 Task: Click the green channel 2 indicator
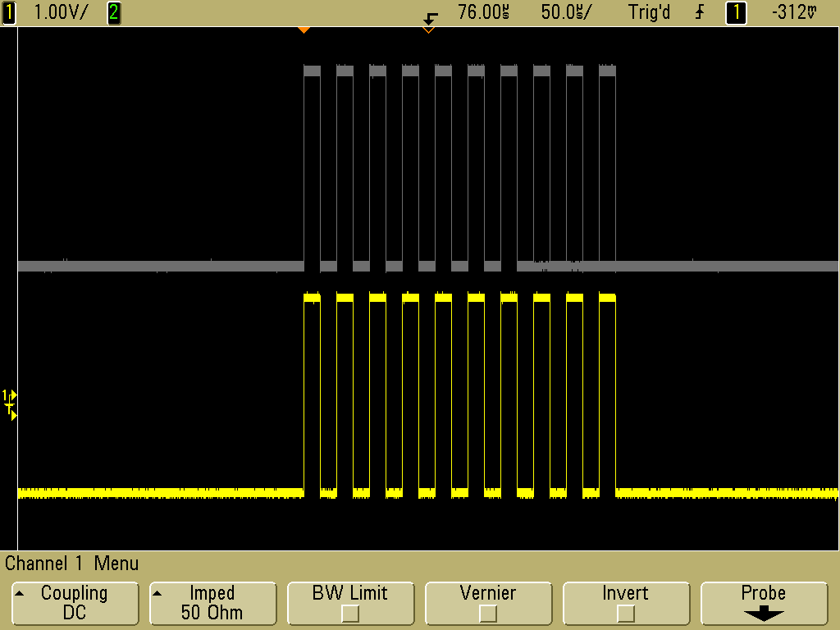click(x=113, y=12)
